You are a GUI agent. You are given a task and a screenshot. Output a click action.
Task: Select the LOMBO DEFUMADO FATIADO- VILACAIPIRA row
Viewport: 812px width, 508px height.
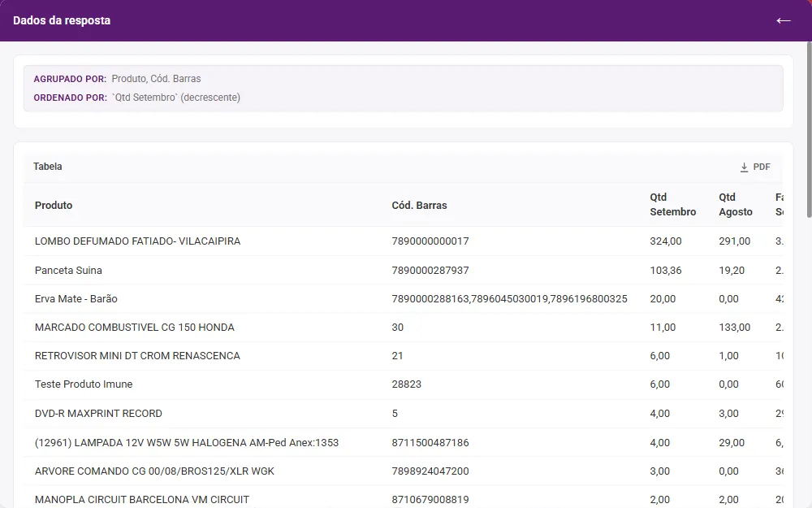pyautogui.click(x=403, y=241)
